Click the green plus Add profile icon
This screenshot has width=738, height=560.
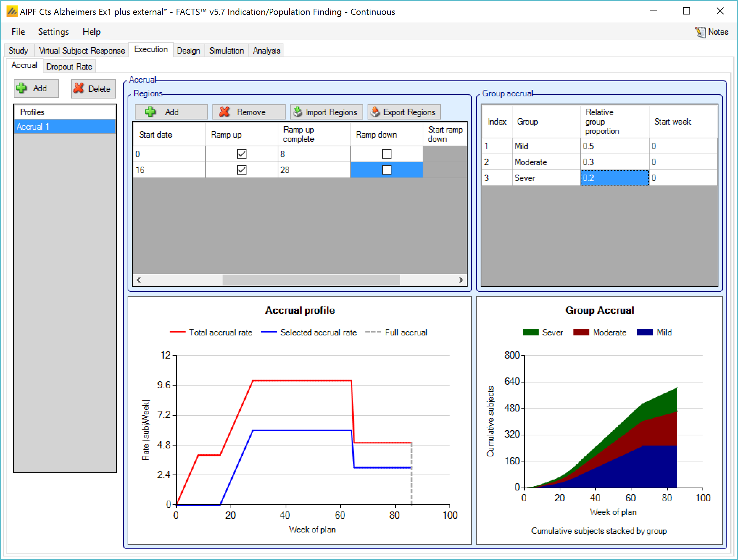point(22,88)
